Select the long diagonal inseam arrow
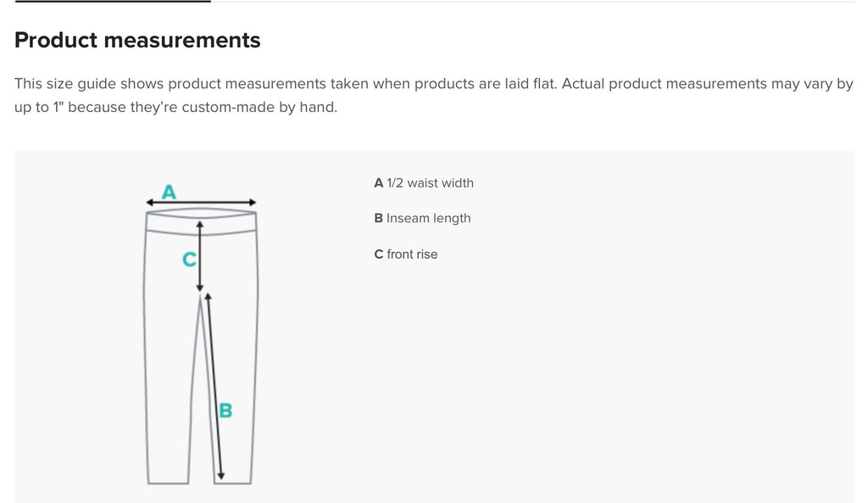868x503 pixels. 214,386
